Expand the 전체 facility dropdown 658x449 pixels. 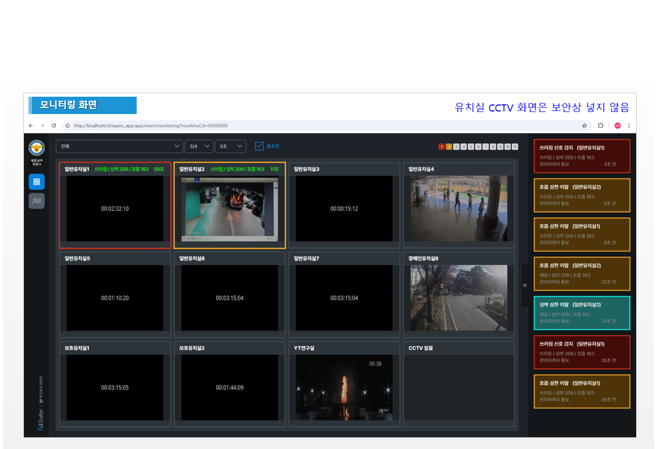119,146
